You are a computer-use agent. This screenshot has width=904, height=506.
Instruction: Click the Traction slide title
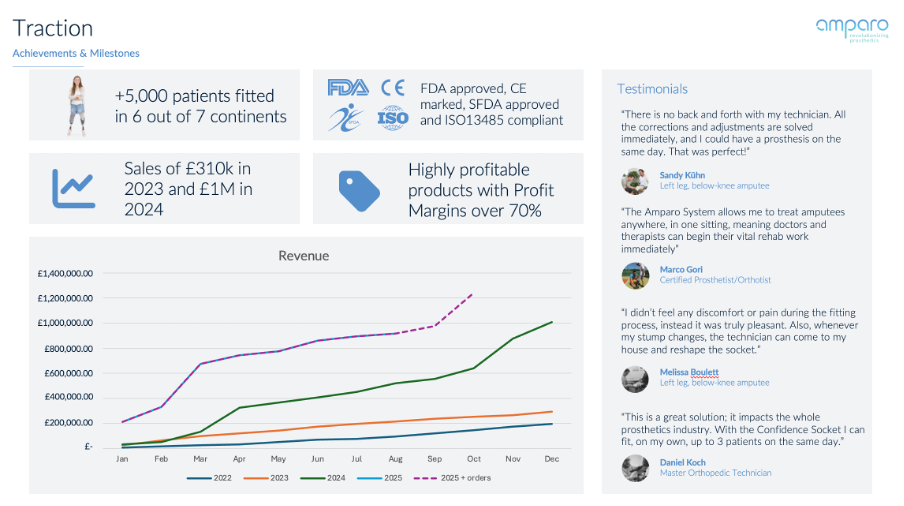tap(52, 28)
